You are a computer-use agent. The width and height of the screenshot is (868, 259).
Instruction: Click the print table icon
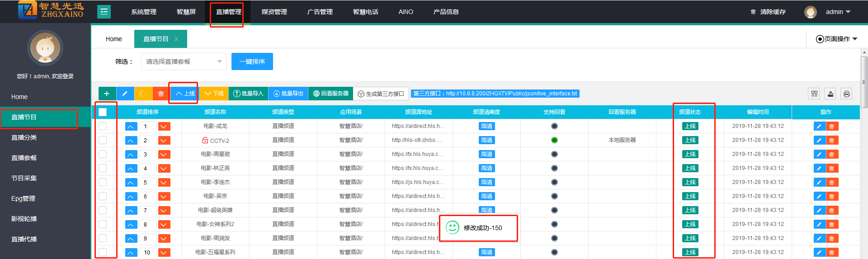coord(847,94)
